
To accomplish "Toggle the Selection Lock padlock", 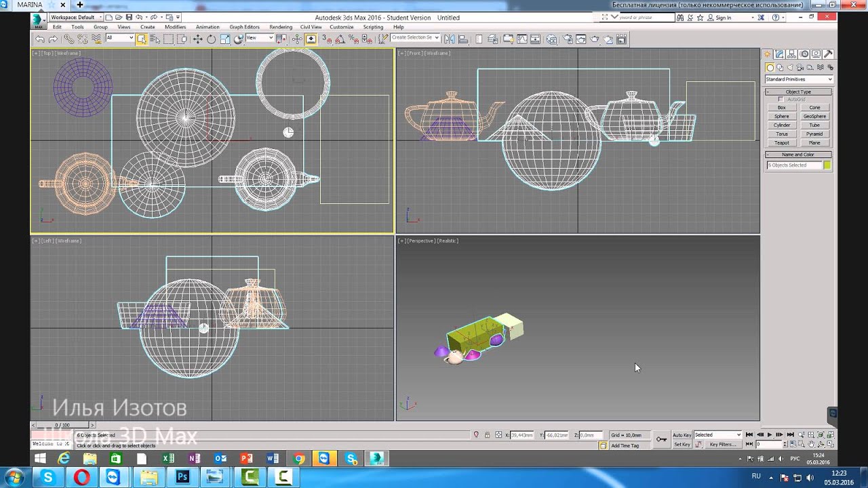I will tap(487, 434).
